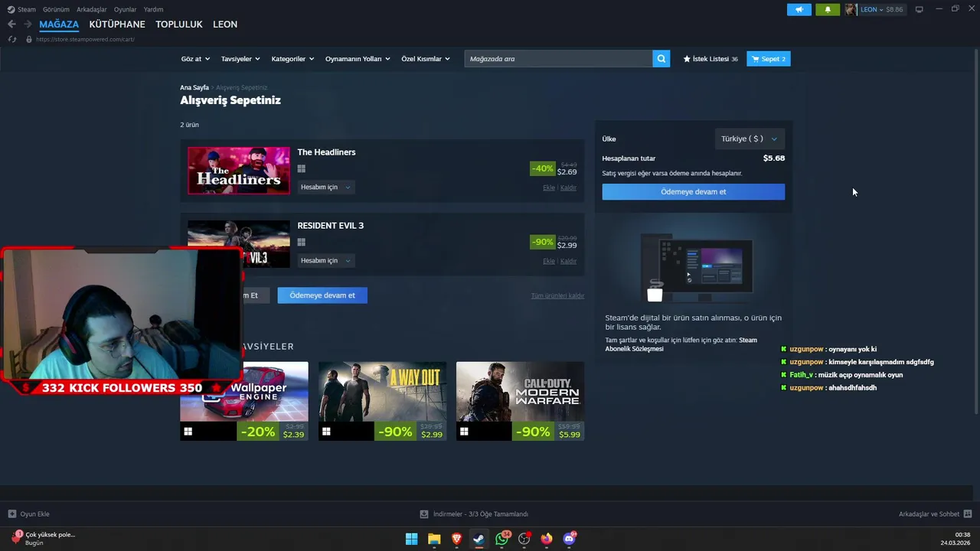The image size is (980, 551).
Task: Click Ekle for RESIDENT EVIL 3
Action: (x=549, y=261)
